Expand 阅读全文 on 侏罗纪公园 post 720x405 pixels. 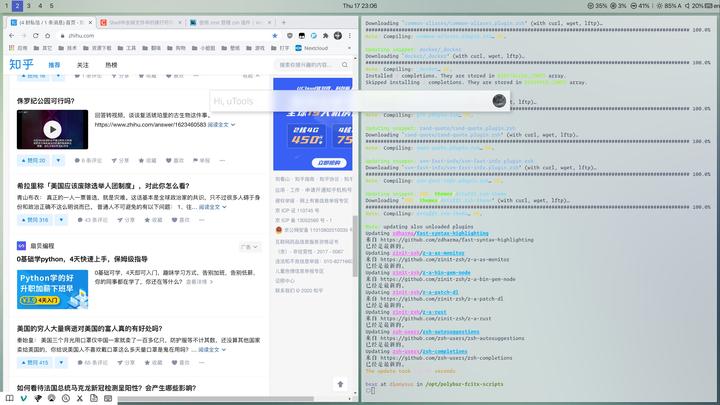(x=221, y=124)
